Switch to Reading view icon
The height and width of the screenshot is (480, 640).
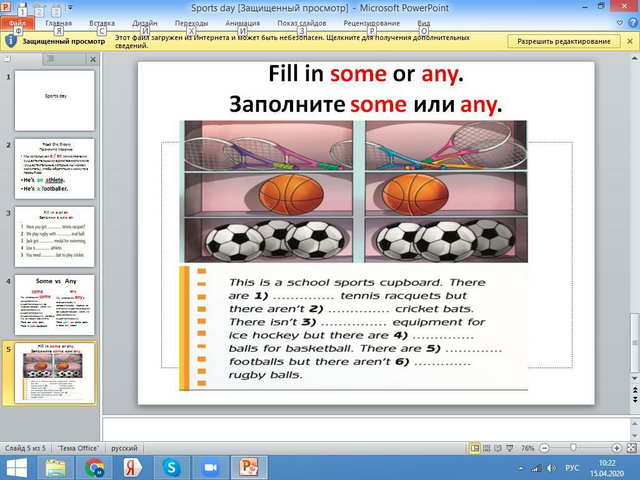click(x=498, y=448)
